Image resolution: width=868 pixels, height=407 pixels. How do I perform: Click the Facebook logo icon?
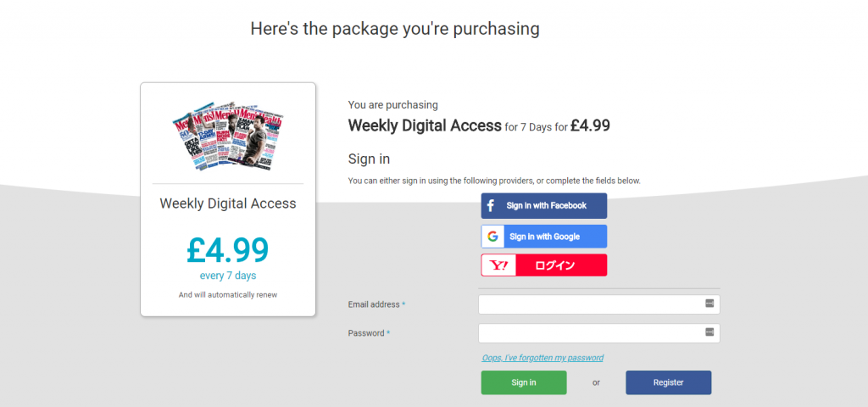pyautogui.click(x=491, y=206)
